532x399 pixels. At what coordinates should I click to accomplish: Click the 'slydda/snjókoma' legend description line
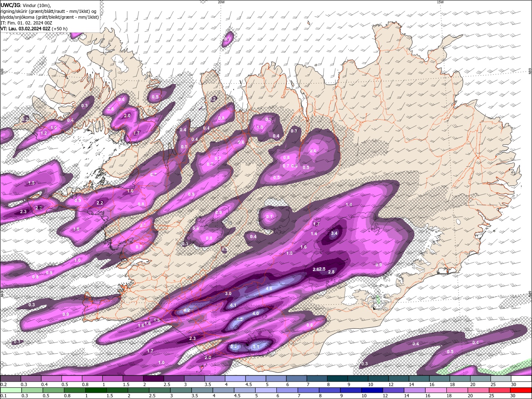pyautogui.click(x=49, y=17)
